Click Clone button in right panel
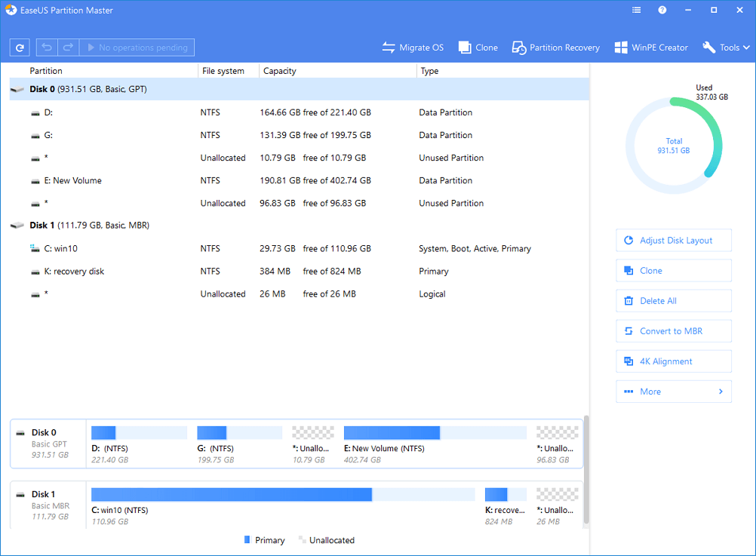756x556 pixels. pos(674,271)
